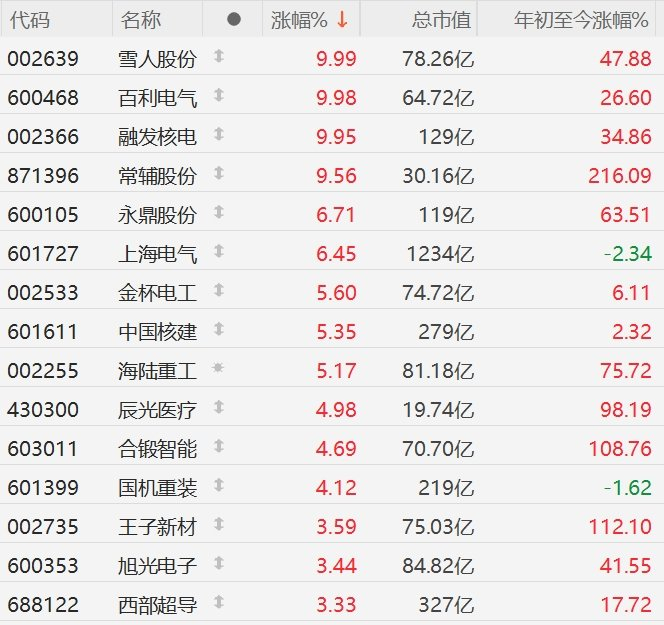This screenshot has height=625, width=664.
Task: Click the pin icon in 王子新材 row
Action: (219, 525)
